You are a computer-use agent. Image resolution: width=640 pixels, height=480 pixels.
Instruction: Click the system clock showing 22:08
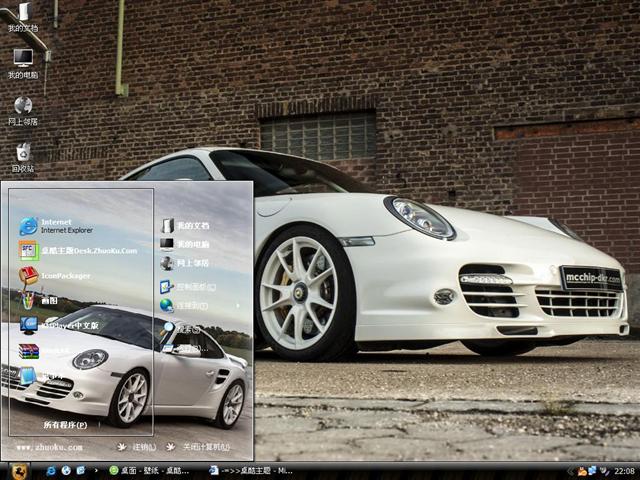click(624, 470)
